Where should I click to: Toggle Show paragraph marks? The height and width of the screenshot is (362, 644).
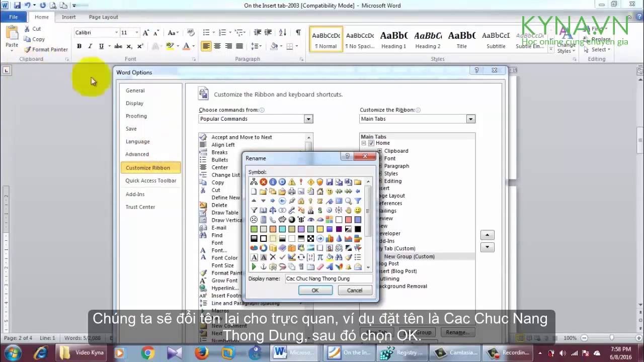298,33
